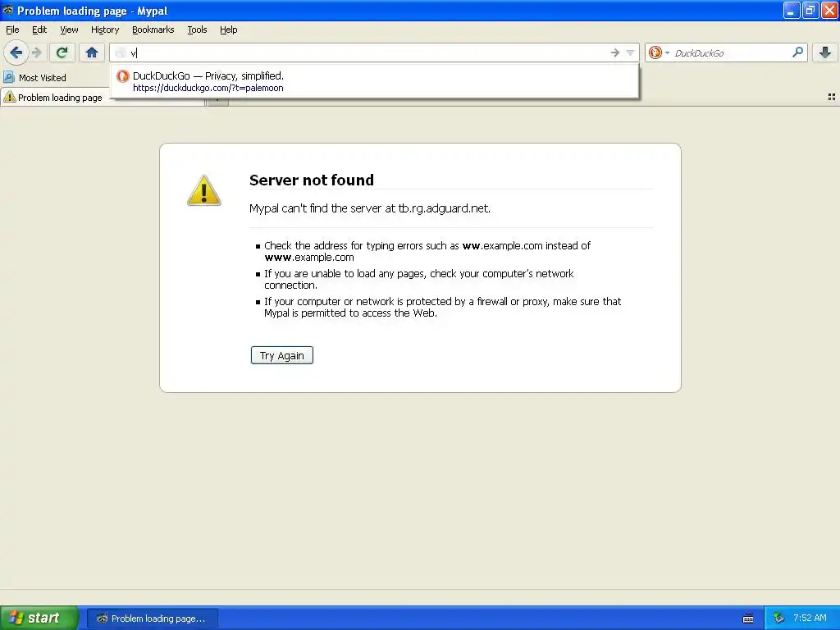
Task: Open the Tools menu
Action: [197, 30]
